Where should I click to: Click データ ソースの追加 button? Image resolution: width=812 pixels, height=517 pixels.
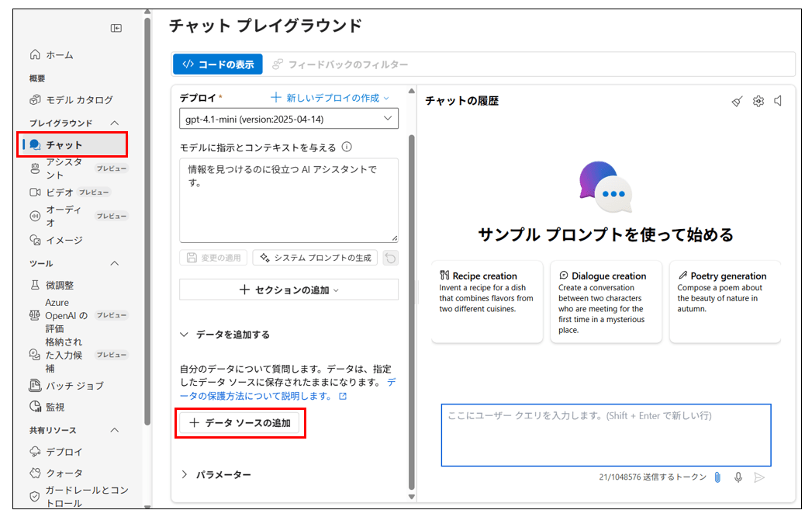click(x=240, y=423)
